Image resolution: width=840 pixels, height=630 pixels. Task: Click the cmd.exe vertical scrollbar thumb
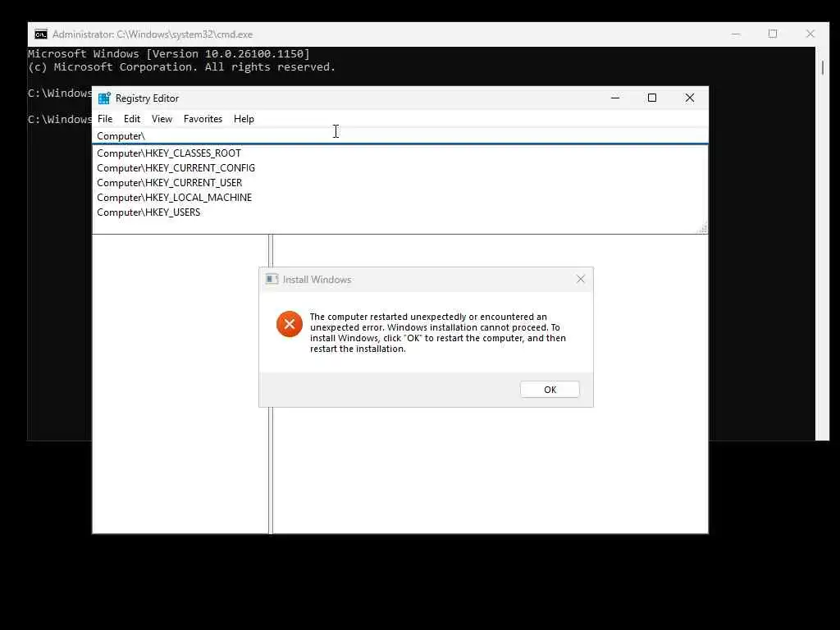[822, 67]
